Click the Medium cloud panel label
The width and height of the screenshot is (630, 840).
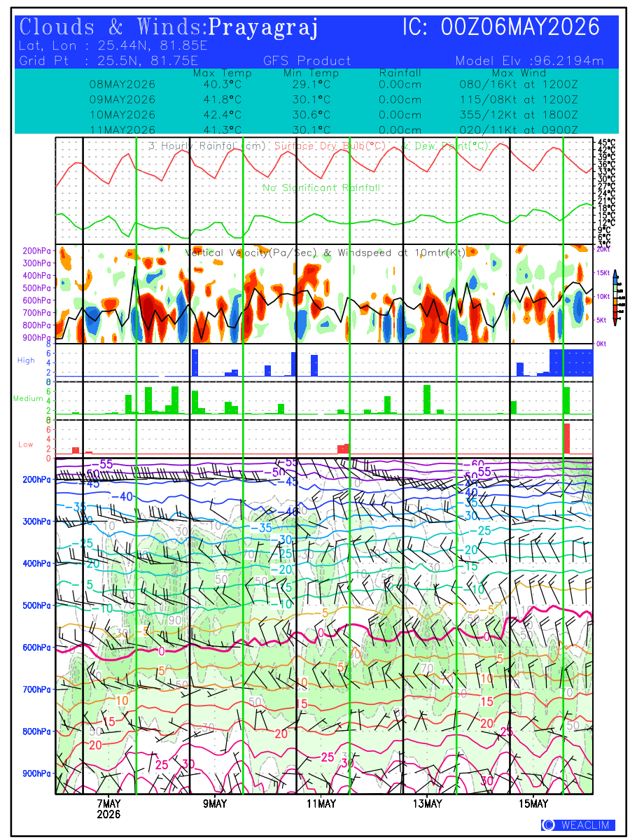(28, 399)
